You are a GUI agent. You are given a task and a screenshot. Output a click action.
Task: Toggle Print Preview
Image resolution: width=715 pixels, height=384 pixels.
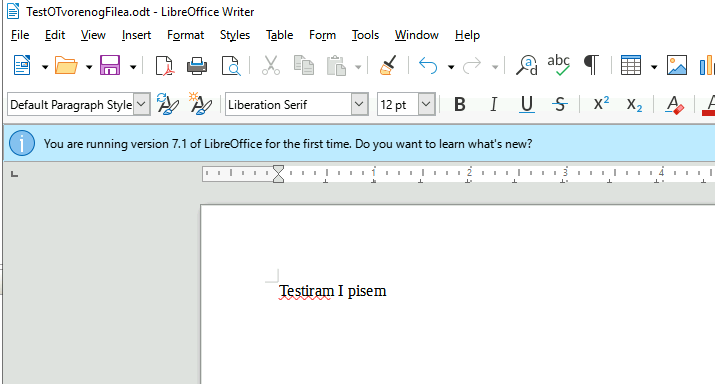click(x=231, y=66)
